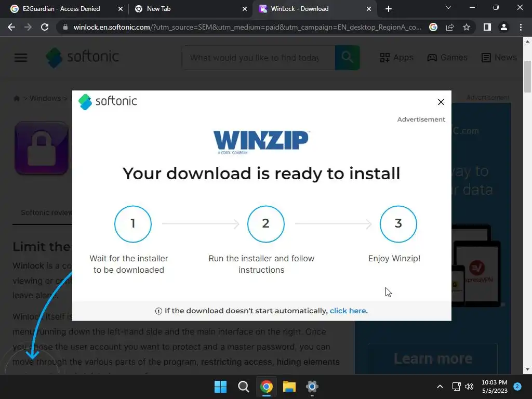The width and height of the screenshot is (532, 399).
Task: Click the scrollbar down arrow
Action: [x=527, y=369]
